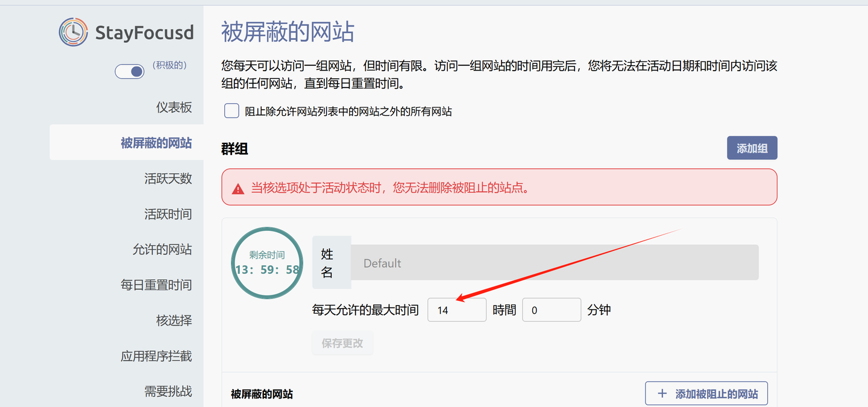Open the 活跃时间 section
This screenshot has width=868, height=407.
(168, 214)
